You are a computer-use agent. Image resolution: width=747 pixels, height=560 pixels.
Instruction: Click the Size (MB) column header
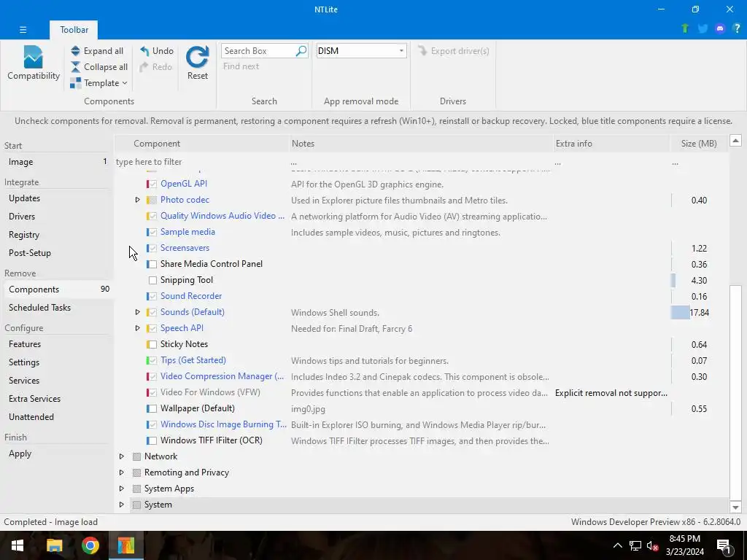pyautogui.click(x=698, y=144)
